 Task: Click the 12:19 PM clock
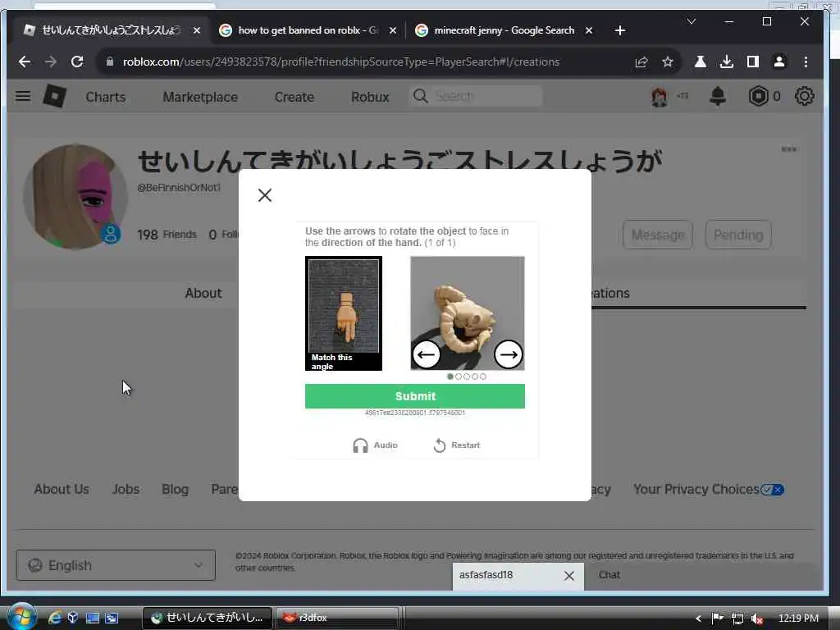click(798, 619)
